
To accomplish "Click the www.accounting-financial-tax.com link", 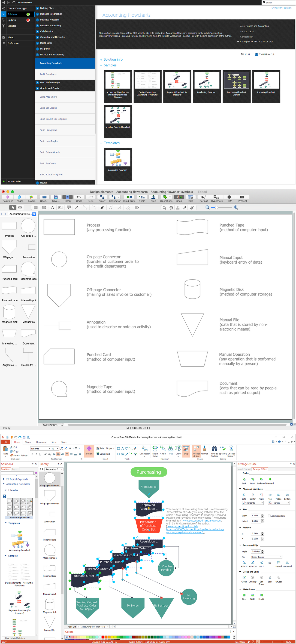I will point(202,521).
